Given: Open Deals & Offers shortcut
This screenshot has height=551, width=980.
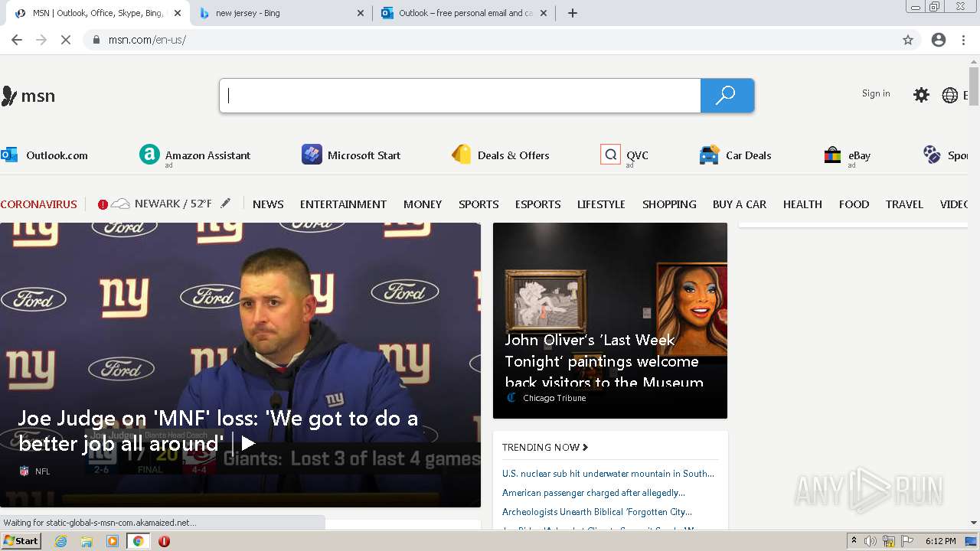Looking at the screenshot, I should coord(501,155).
